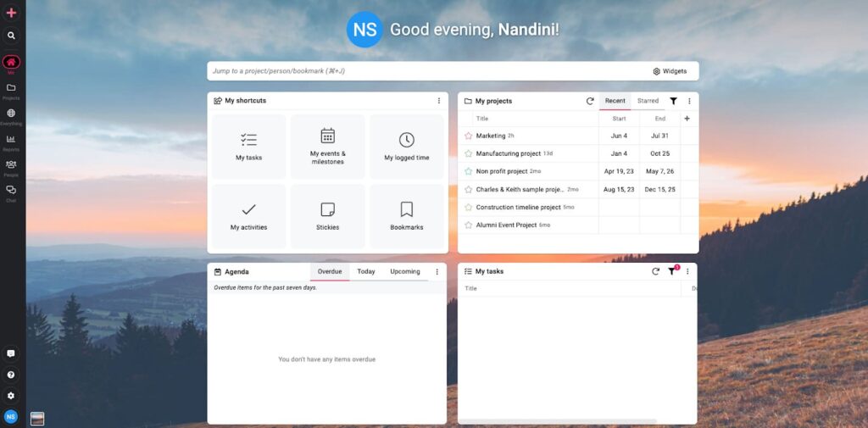Open People icon in sidebar
The height and width of the screenshot is (428, 868).
[x=10, y=164]
